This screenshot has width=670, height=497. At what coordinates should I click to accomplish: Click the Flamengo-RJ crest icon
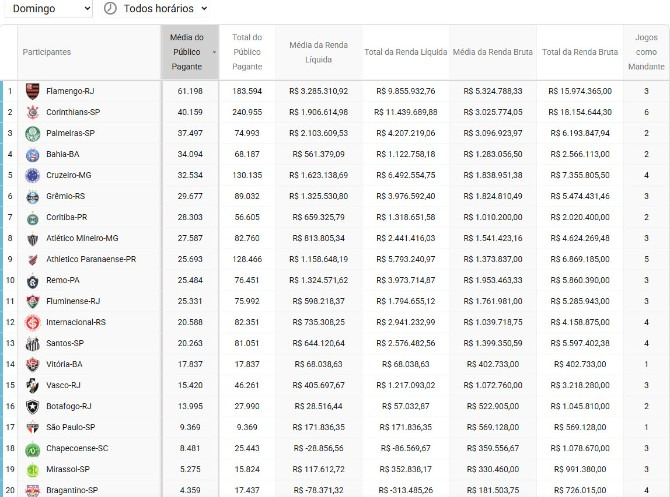[x=32, y=91]
